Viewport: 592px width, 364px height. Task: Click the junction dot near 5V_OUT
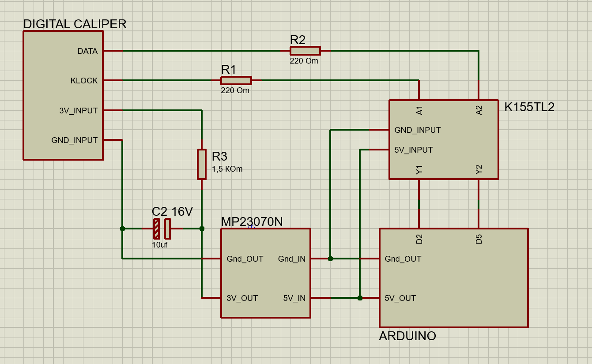click(x=360, y=298)
